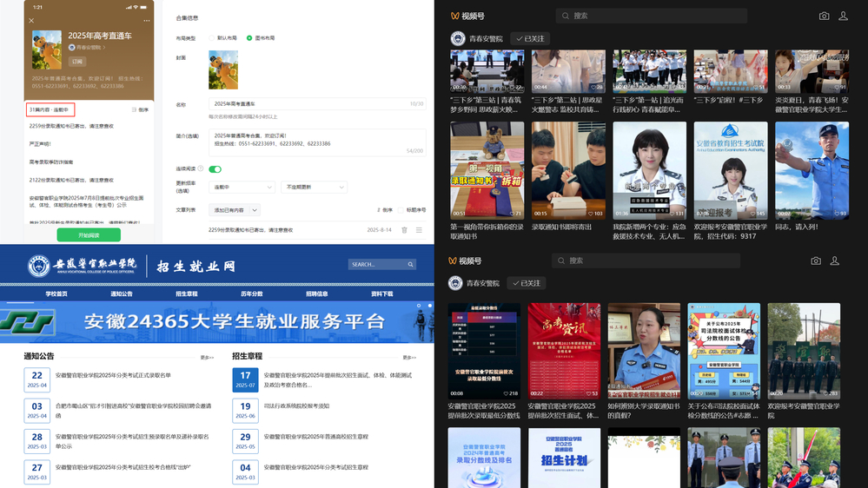Screen dimensions: 868x488
Task: Open the 同志，请入列! video thumbnail
Action: tap(812, 169)
